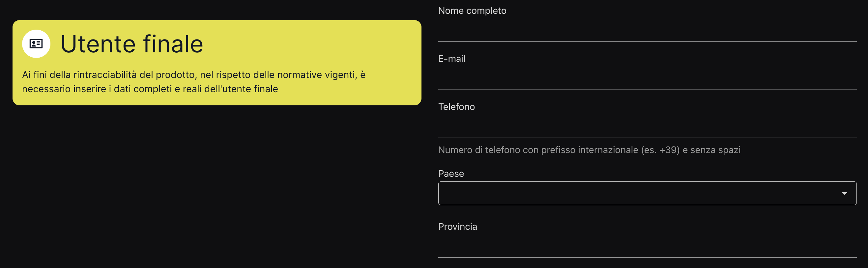The image size is (868, 268).
Task: Click the ID card icon
Action: (36, 44)
